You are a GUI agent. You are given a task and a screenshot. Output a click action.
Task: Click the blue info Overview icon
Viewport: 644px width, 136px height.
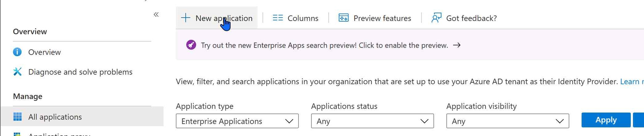coord(17,52)
